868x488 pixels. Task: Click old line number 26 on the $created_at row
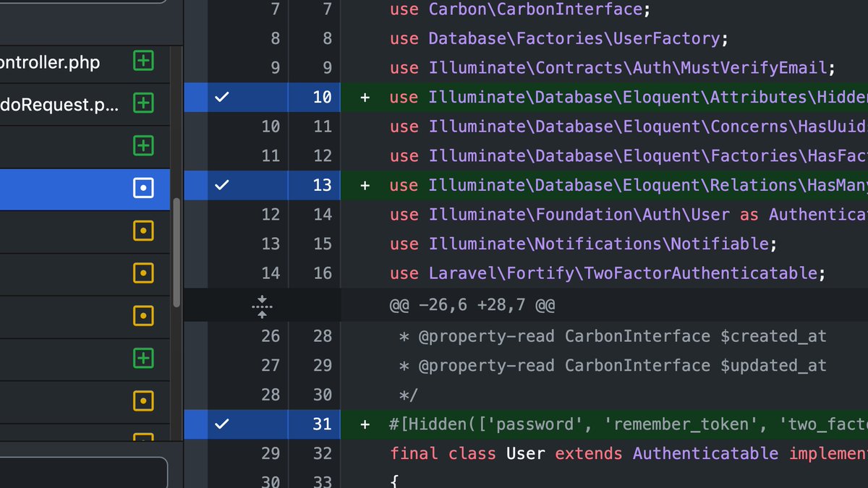270,336
